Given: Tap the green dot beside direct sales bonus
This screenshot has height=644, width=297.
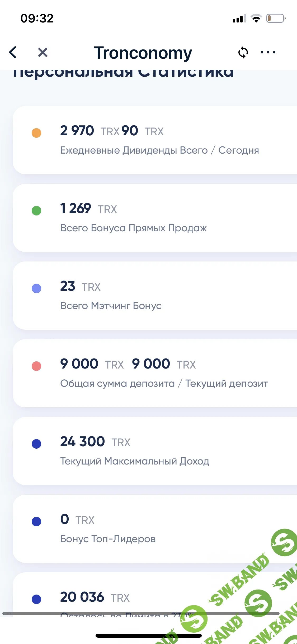Looking at the screenshot, I should click(x=36, y=211).
